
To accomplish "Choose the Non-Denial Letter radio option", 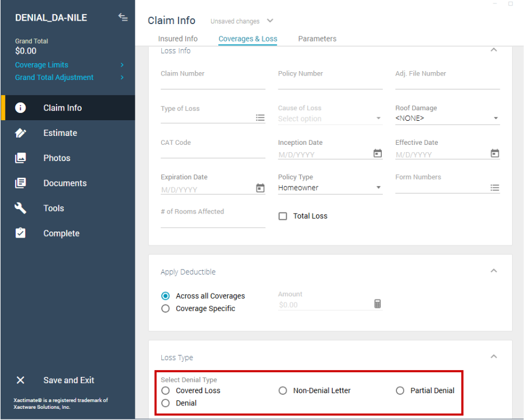I will pyautogui.click(x=283, y=391).
